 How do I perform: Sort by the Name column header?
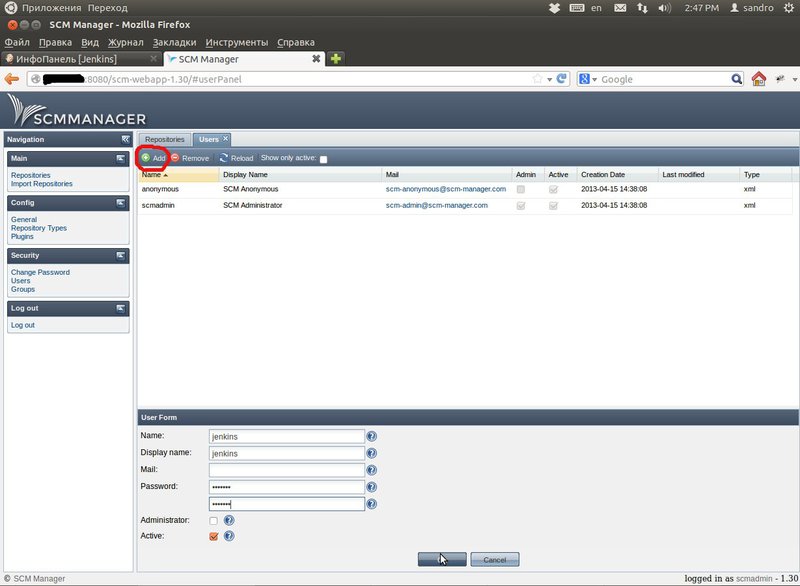pos(178,174)
